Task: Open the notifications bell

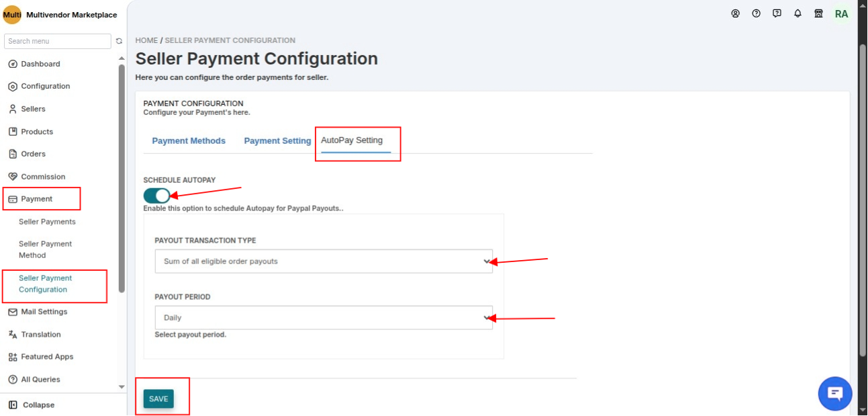Action: (798, 13)
